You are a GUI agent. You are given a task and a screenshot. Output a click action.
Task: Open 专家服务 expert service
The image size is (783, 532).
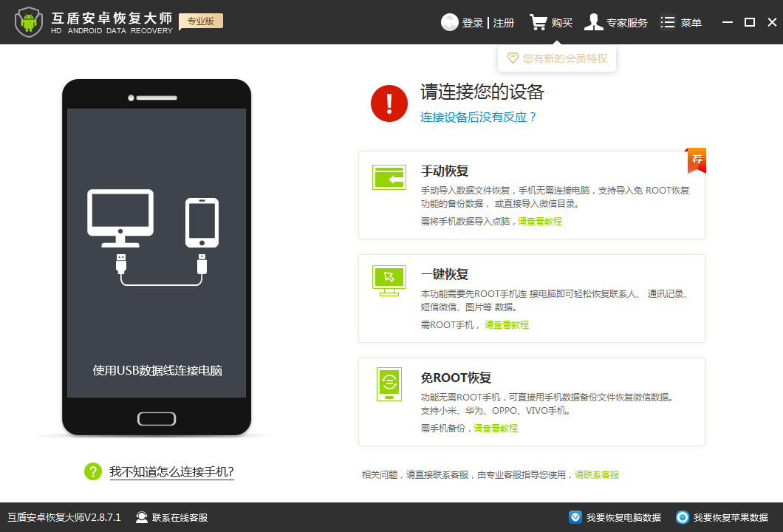(x=626, y=23)
